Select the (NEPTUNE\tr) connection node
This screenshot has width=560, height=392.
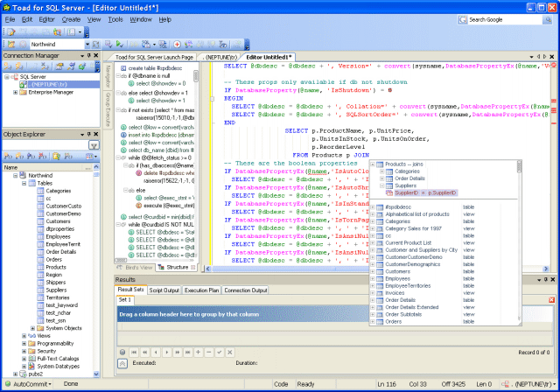[x=49, y=84]
